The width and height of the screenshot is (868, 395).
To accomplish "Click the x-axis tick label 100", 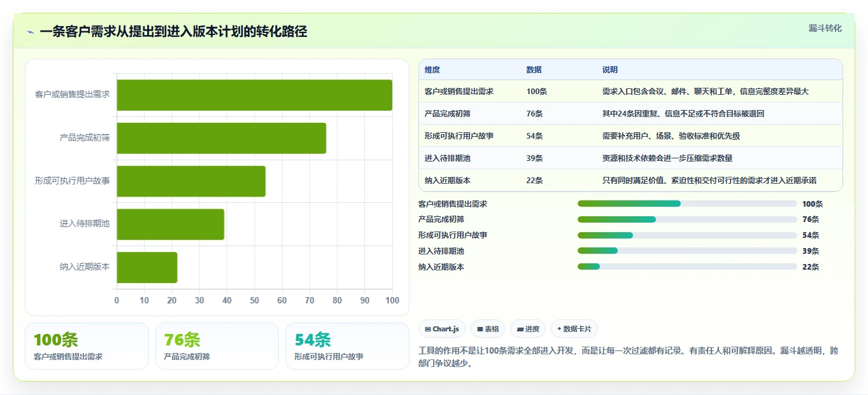I will coord(392,300).
